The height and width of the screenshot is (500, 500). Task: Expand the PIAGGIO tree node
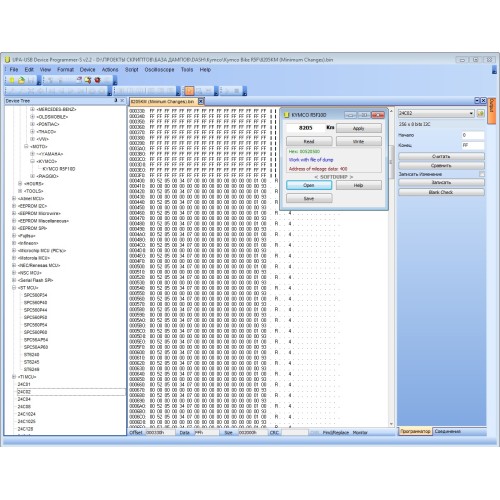point(32,176)
